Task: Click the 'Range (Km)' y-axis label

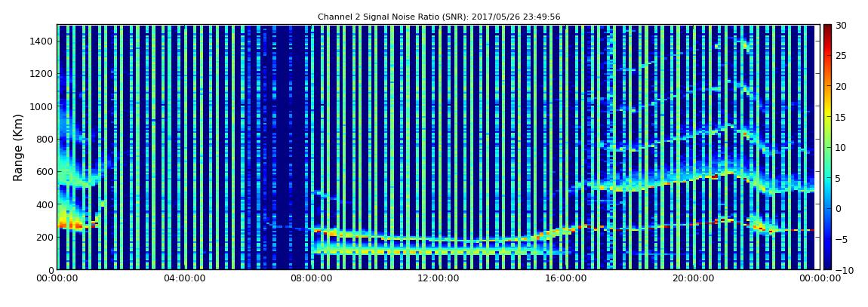Action: tap(18, 147)
